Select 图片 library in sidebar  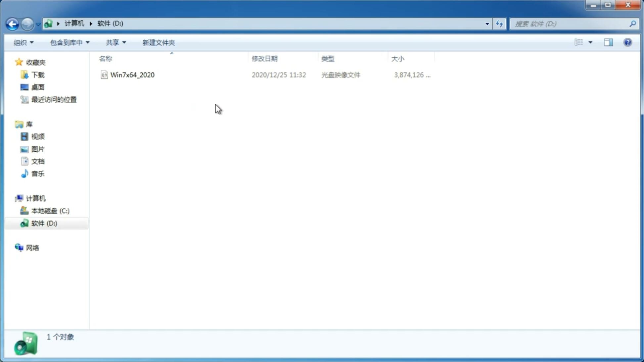[x=38, y=149]
